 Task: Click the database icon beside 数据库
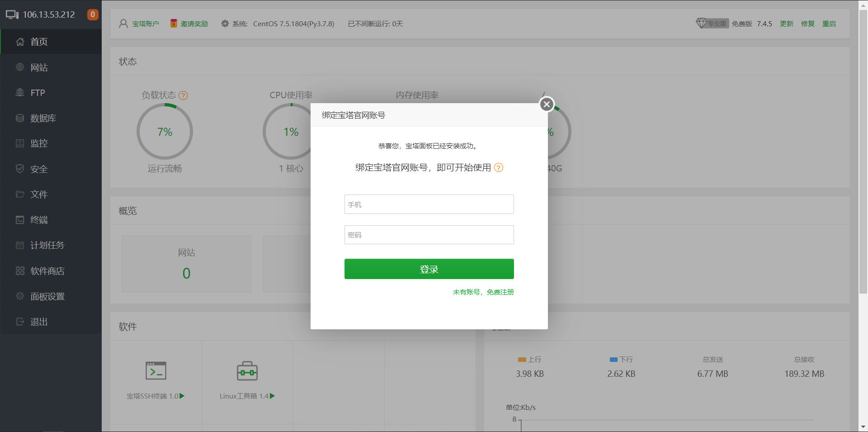click(20, 118)
